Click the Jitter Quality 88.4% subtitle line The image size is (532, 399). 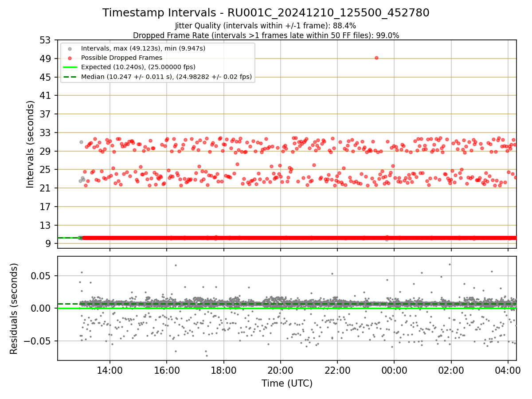[266, 26]
